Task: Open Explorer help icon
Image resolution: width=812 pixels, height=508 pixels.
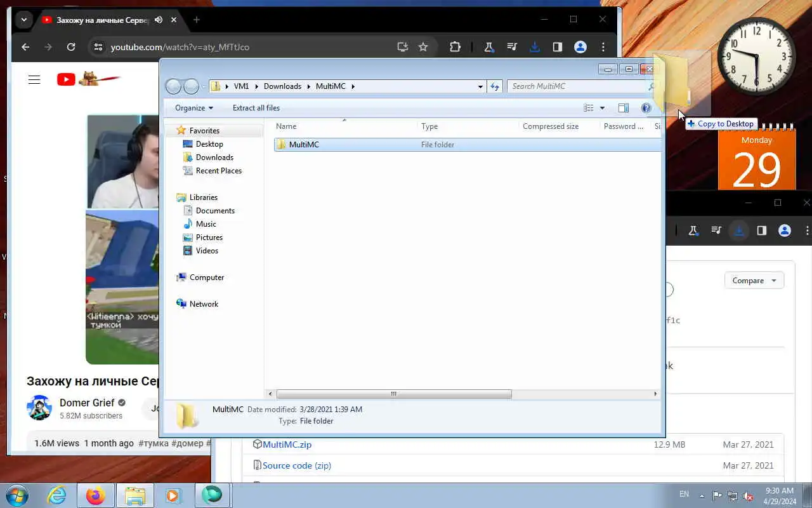Action: 646,108
